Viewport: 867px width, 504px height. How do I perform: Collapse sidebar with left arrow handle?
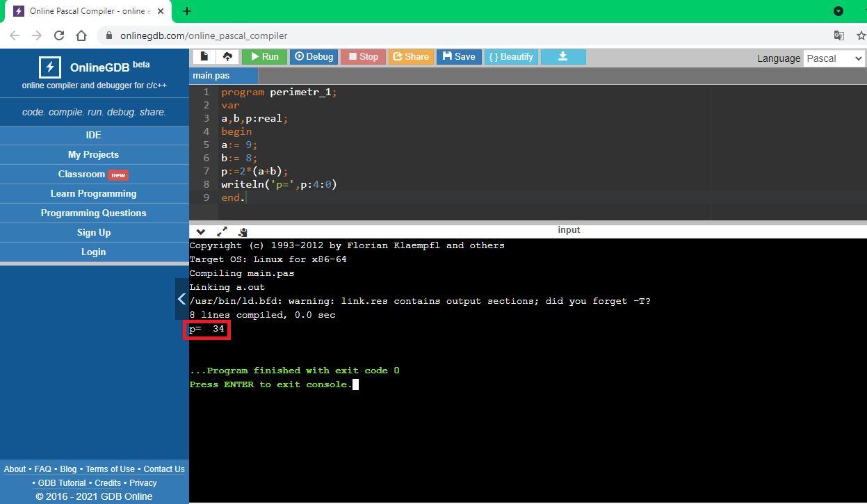[x=181, y=299]
